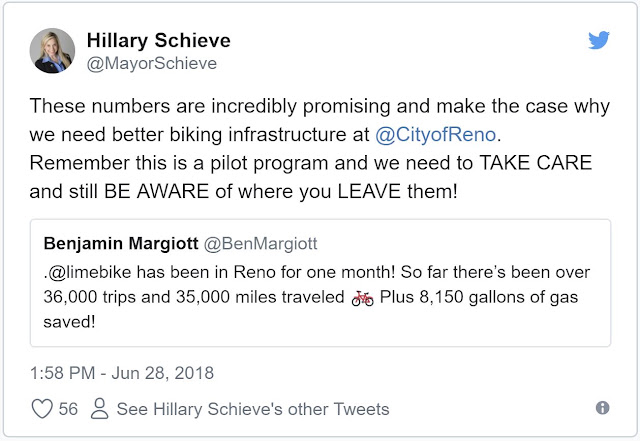The width and height of the screenshot is (640, 441).
Task: Click the "These numbers are incredibly promising" text
Action: click(x=210, y=106)
